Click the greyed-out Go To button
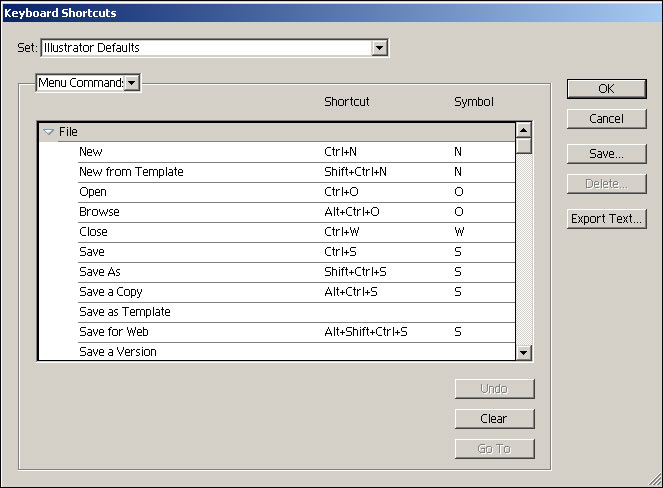The width and height of the screenshot is (663, 488). (494, 449)
